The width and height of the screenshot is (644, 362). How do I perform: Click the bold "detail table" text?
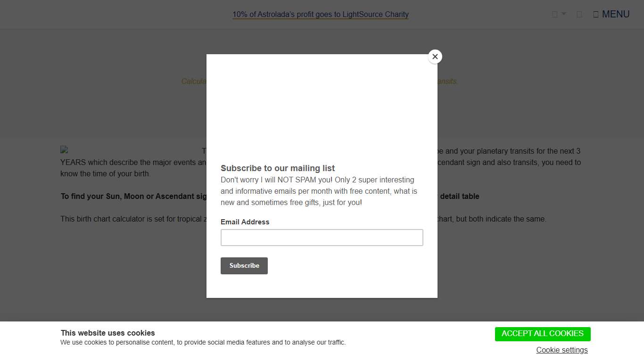459,196
